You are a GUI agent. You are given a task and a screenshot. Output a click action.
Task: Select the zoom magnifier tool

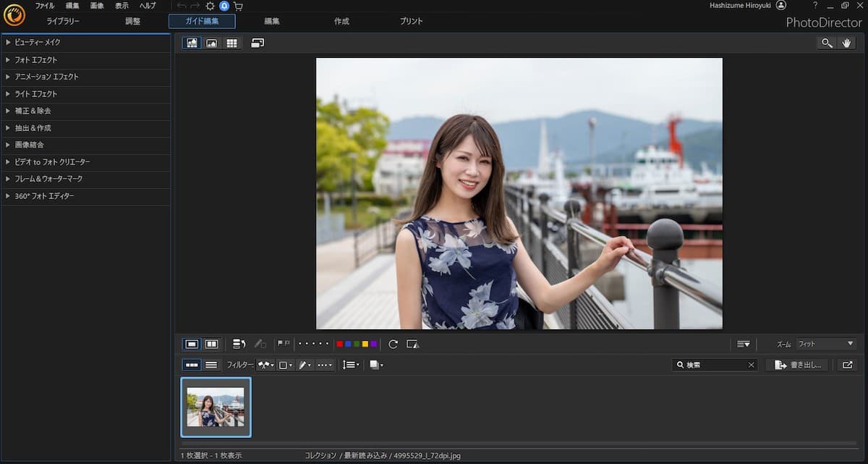[827, 43]
